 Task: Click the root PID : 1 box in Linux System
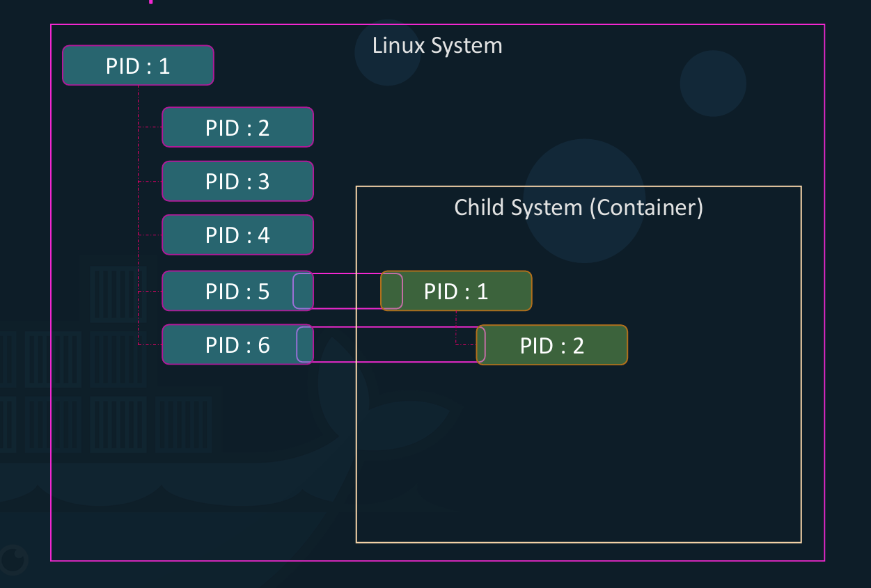point(138,65)
